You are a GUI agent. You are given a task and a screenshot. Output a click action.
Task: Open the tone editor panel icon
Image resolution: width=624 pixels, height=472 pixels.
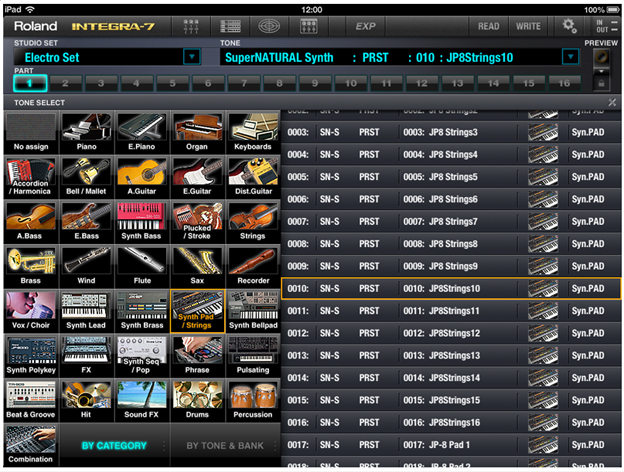[x=308, y=26]
